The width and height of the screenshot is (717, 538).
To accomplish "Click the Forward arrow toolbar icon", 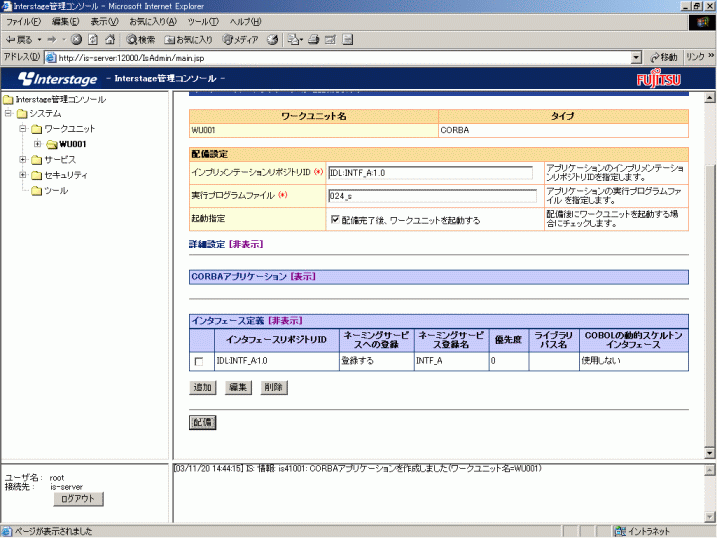I will [52, 40].
